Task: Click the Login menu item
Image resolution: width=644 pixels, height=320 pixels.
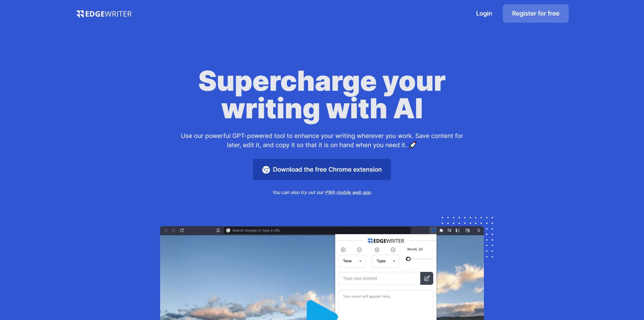Action: click(484, 14)
